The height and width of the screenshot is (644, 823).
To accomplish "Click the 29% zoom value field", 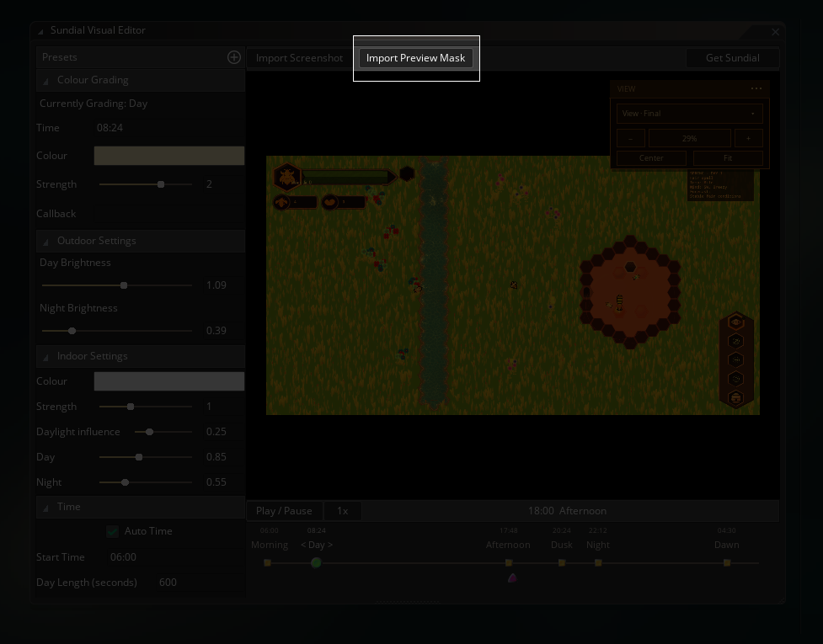I will (x=690, y=138).
